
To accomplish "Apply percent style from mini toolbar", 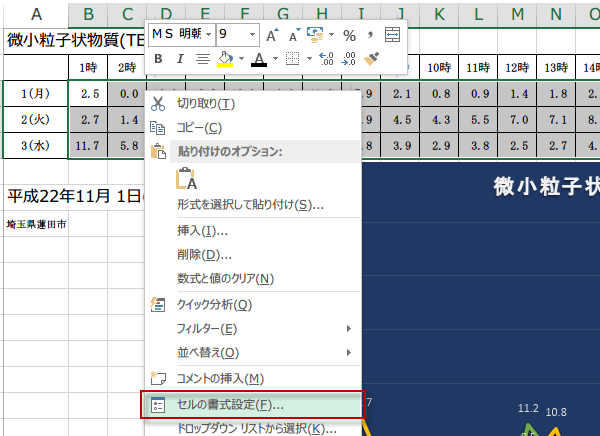I will 349,36.
